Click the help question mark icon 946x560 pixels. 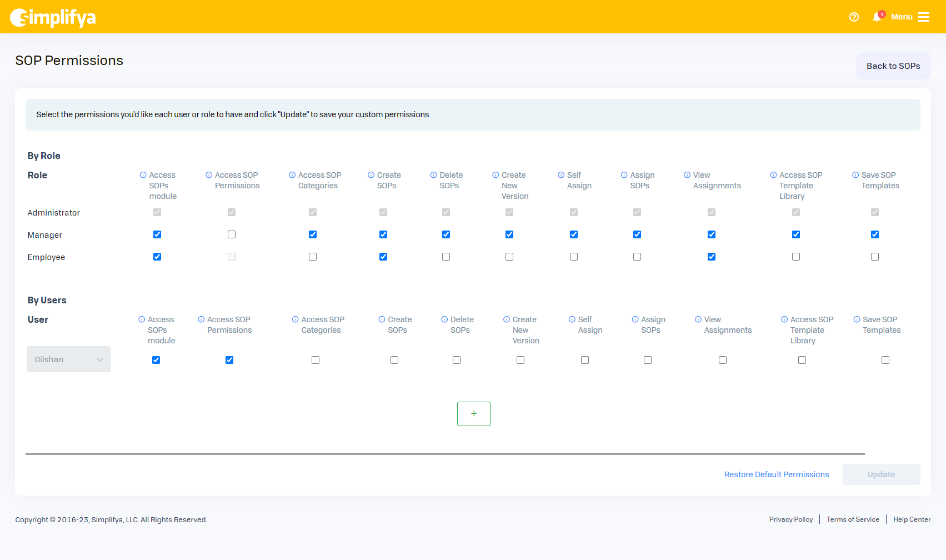coord(854,17)
